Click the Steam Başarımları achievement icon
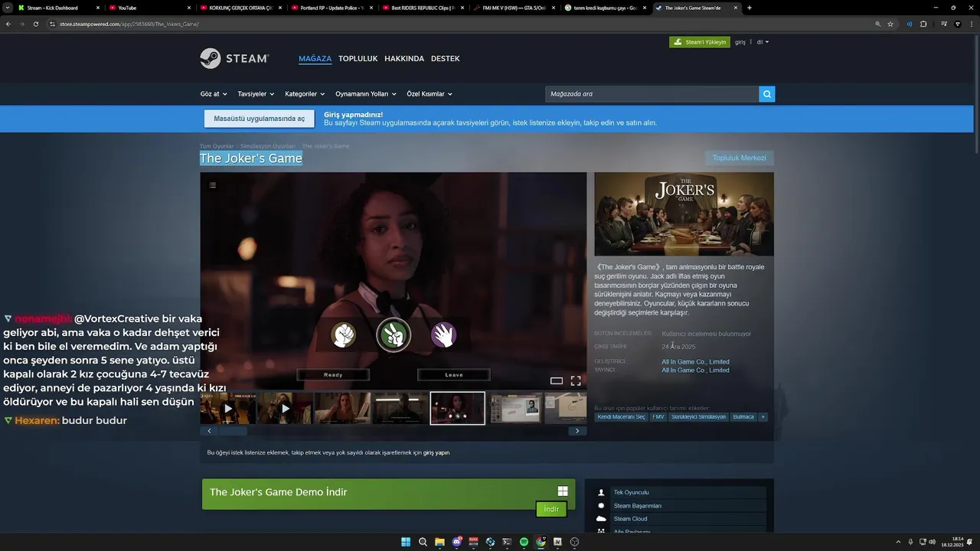This screenshot has height=551, width=980. pos(601,506)
